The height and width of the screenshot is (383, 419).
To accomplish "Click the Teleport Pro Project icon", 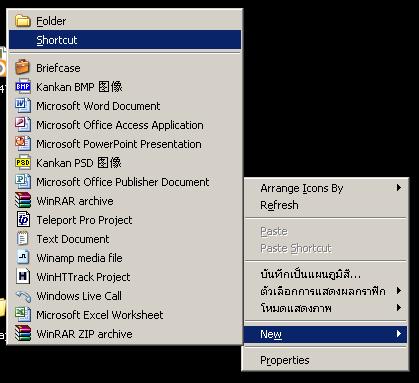I will pos(23,220).
